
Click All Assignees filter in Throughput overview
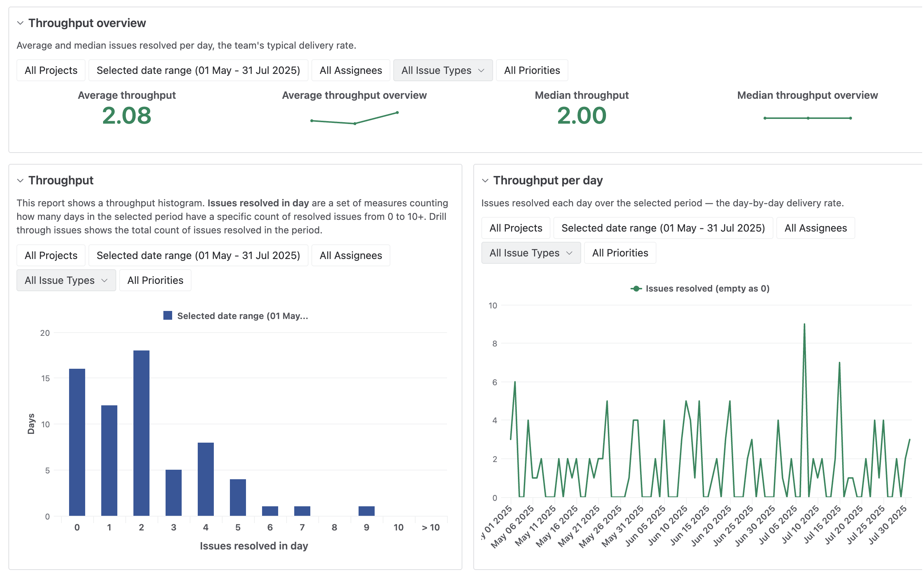tap(351, 70)
